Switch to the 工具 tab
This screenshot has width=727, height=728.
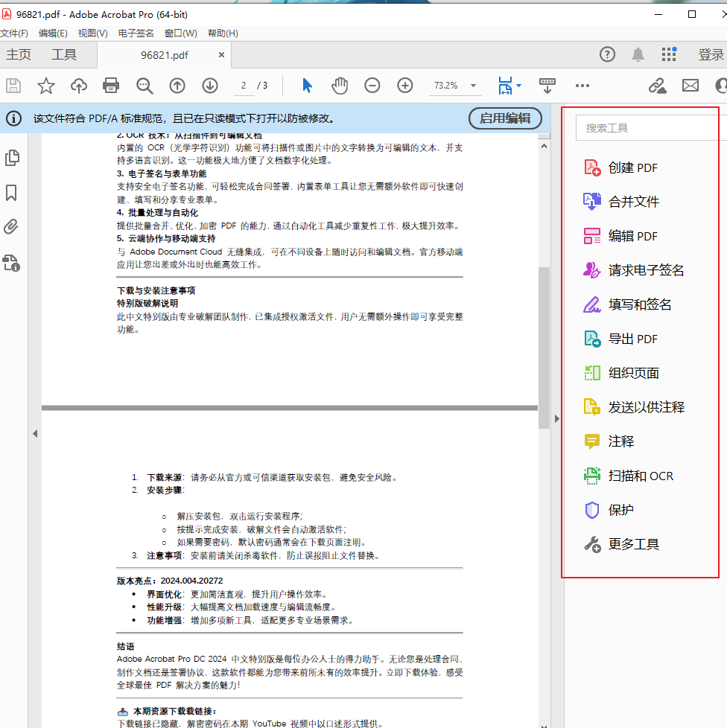pos(64,55)
